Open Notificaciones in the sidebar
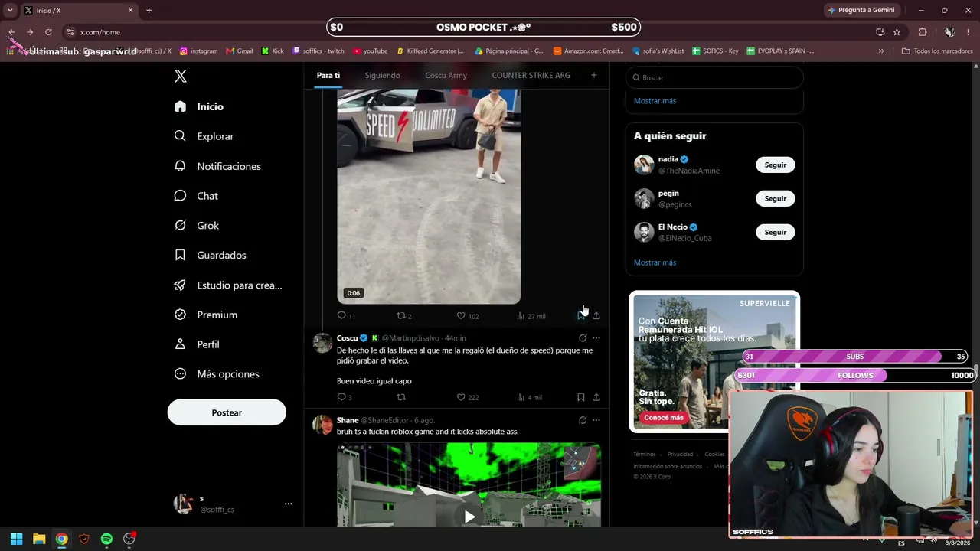 click(x=217, y=166)
